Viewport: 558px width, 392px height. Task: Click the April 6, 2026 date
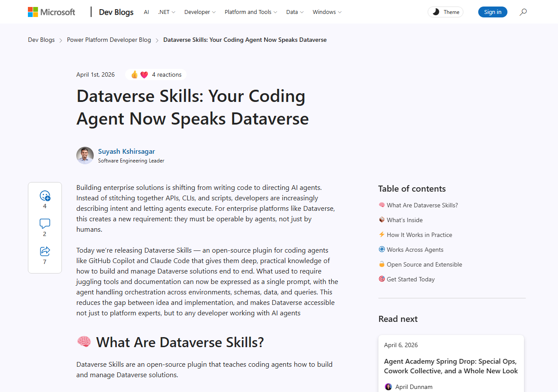coord(401,345)
